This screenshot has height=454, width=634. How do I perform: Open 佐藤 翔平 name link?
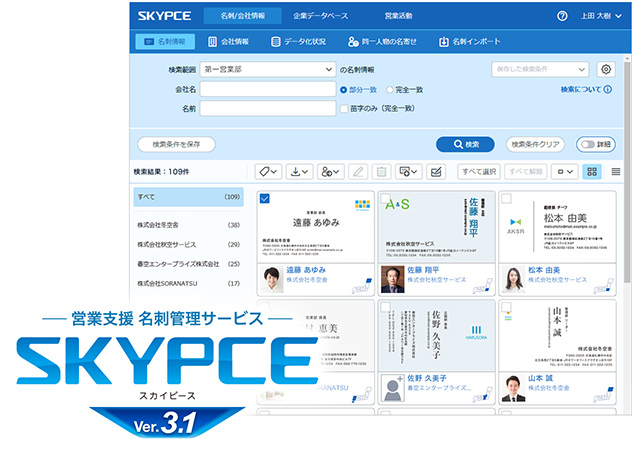coord(423,270)
